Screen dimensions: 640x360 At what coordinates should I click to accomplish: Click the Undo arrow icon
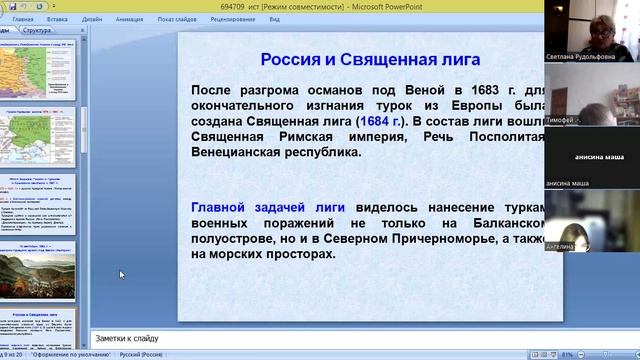click(x=24, y=7)
